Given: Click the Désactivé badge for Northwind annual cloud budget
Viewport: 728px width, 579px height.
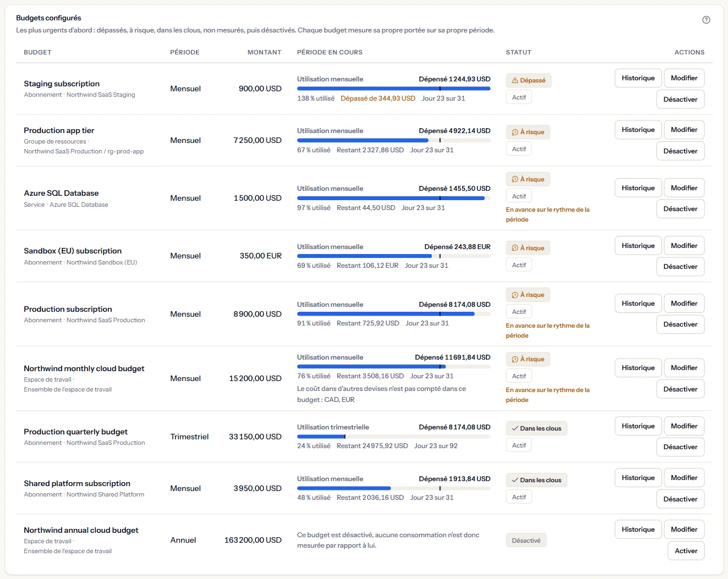Looking at the screenshot, I should pyautogui.click(x=526, y=541).
